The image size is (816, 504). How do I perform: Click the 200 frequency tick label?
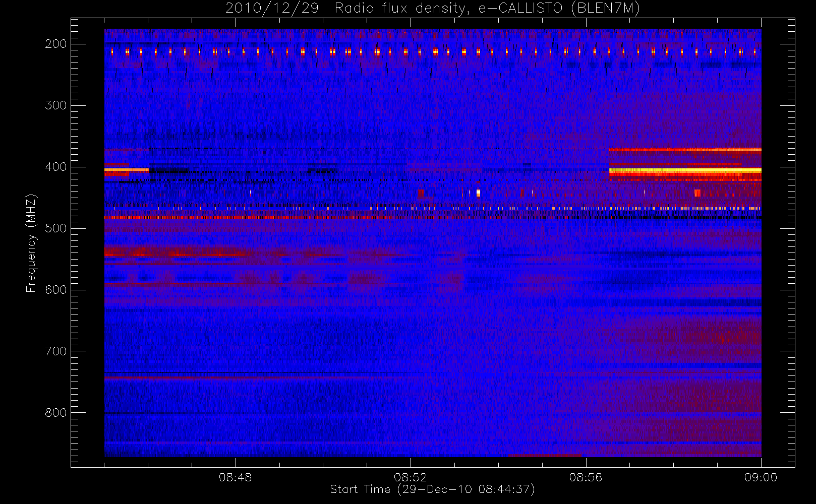pos(56,44)
